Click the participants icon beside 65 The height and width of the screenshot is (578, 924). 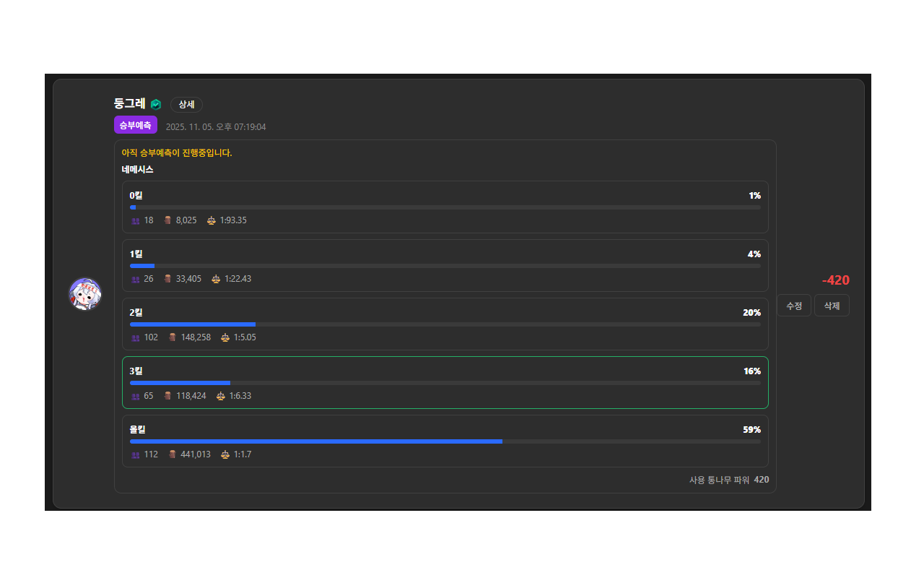(x=136, y=396)
